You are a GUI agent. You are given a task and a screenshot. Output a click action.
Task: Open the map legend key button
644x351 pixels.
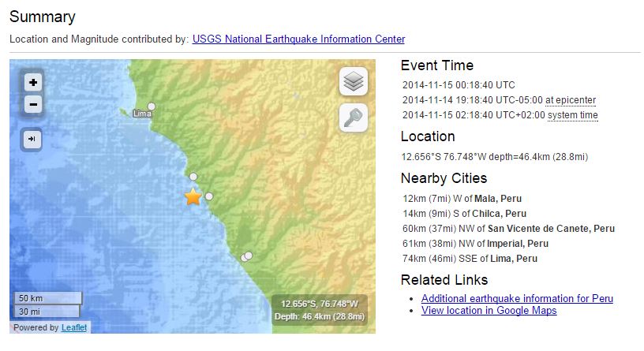pos(354,118)
